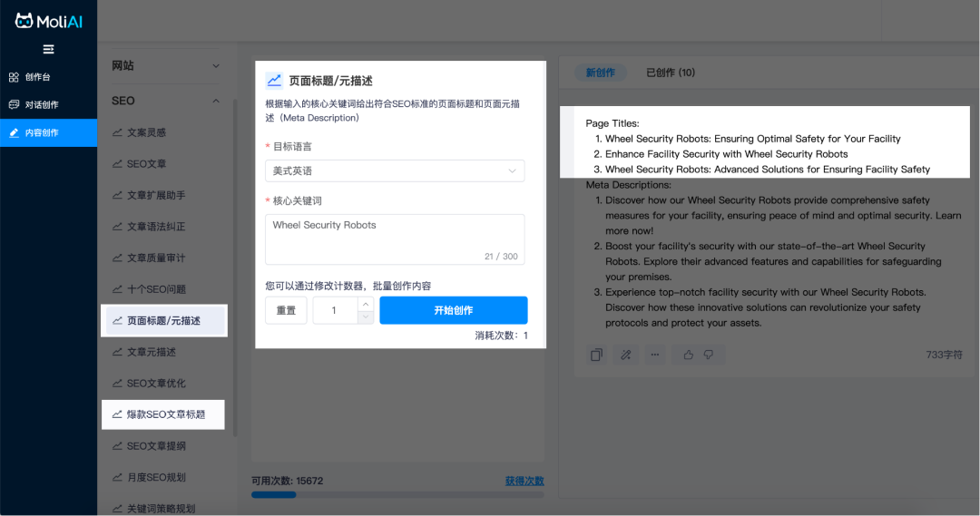This screenshot has height=516, width=980.
Task: Open the 目标语言 language dropdown
Action: pyautogui.click(x=395, y=170)
